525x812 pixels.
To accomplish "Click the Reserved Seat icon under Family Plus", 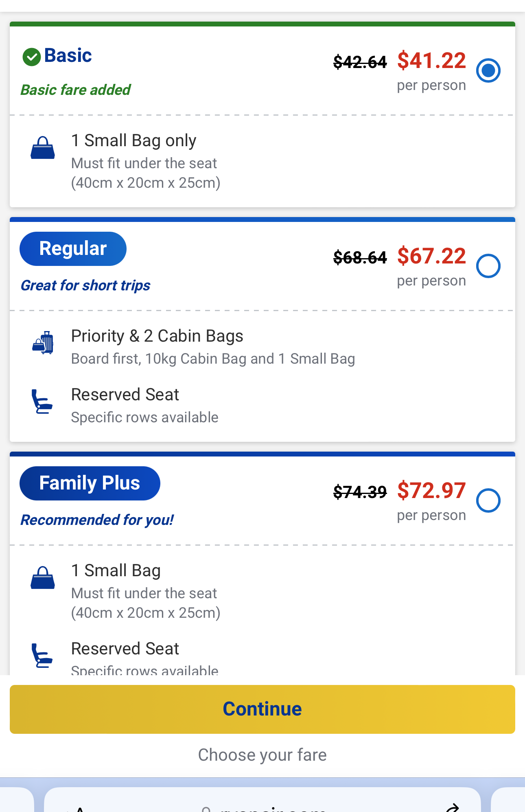I will click(x=42, y=655).
